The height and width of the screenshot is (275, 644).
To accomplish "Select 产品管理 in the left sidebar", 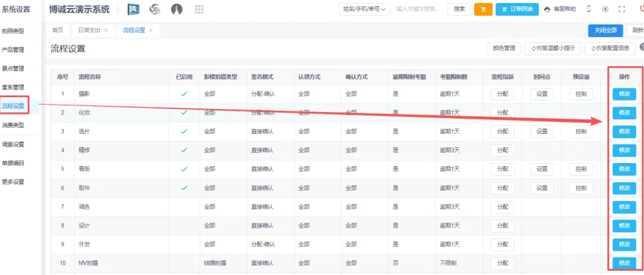I will tap(13, 49).
